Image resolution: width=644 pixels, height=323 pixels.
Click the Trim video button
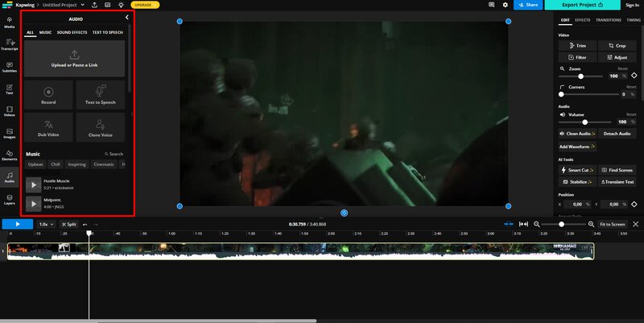point(577,46)
